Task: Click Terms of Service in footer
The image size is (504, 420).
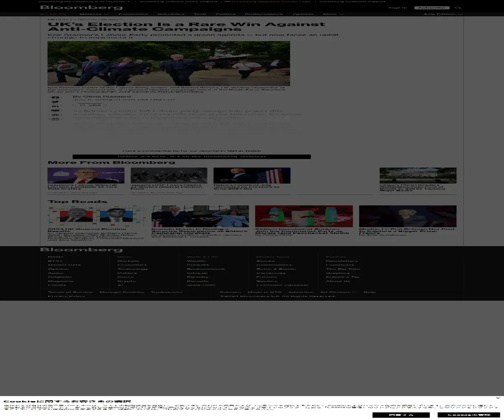Action: (x=71, y=292)
